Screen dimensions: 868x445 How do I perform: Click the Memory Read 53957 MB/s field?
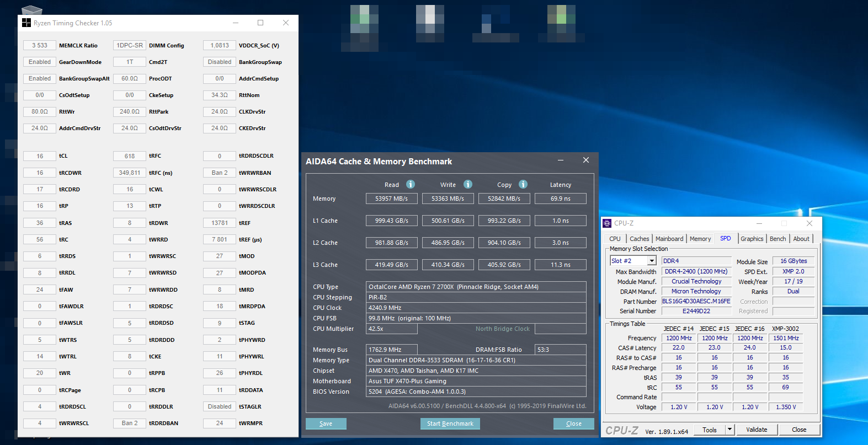(x=392, y=199)
